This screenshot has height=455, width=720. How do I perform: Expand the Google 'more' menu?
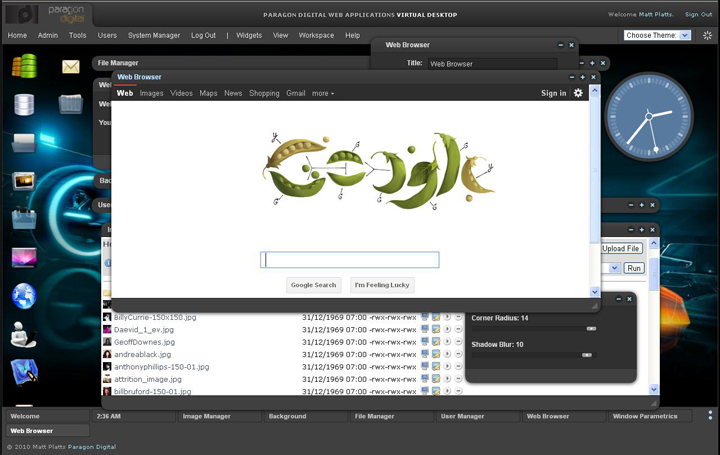(323, 93)
